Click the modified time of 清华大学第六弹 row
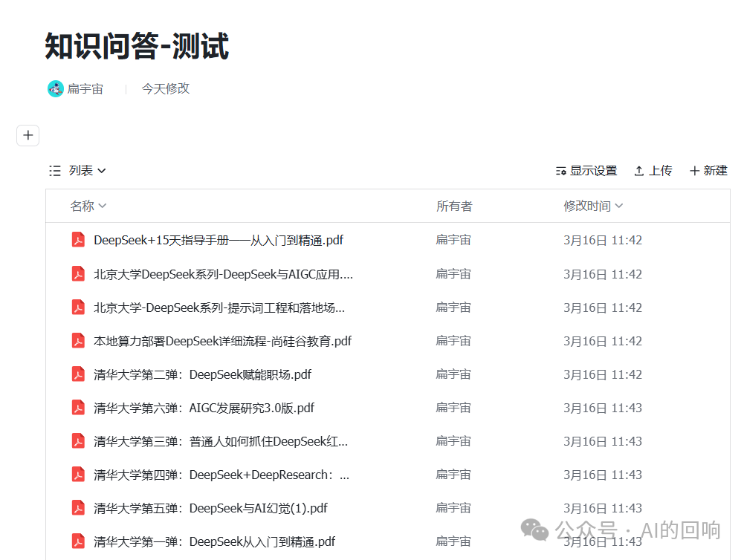This screenshot has height=560, width=744. click(603, 408)
